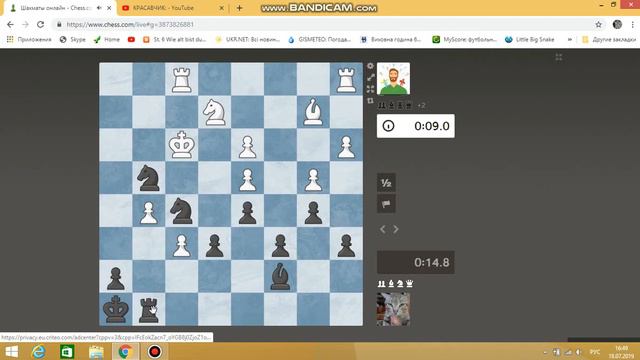Select the white king on the board

click(182, 145)
